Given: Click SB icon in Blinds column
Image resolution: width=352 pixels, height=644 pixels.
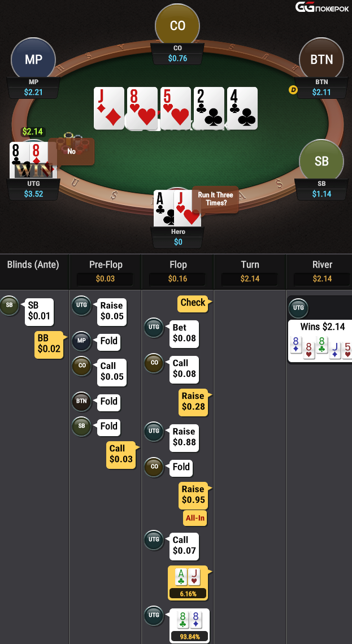Looking at the screenshot, I should (9, 306).
